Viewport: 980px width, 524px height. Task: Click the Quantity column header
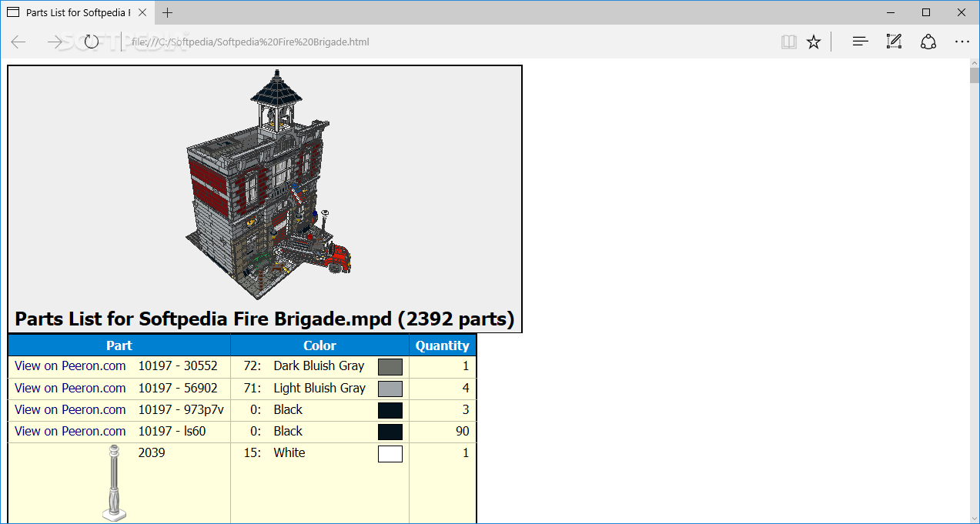click(442, 345)
